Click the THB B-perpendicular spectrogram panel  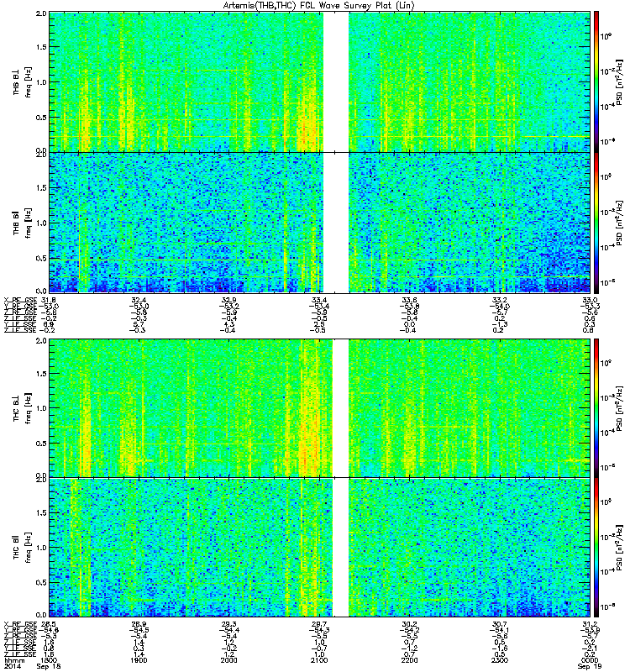(319, 81)
